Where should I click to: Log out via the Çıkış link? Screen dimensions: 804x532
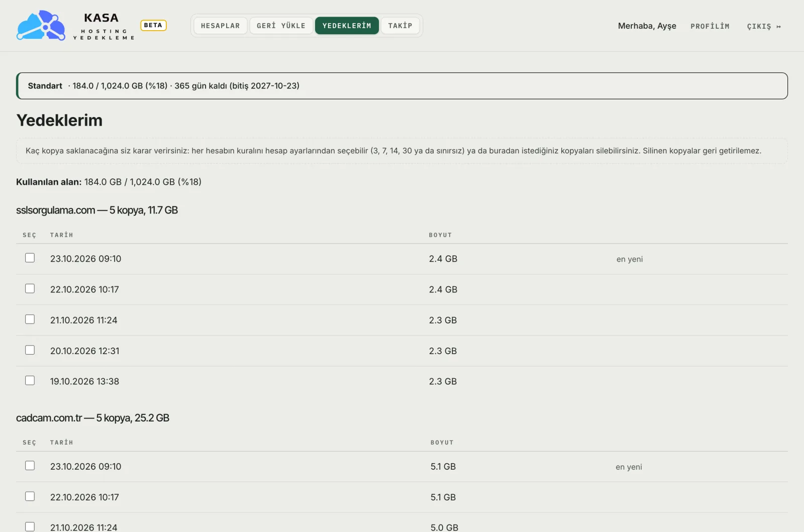tap(764, 26)
